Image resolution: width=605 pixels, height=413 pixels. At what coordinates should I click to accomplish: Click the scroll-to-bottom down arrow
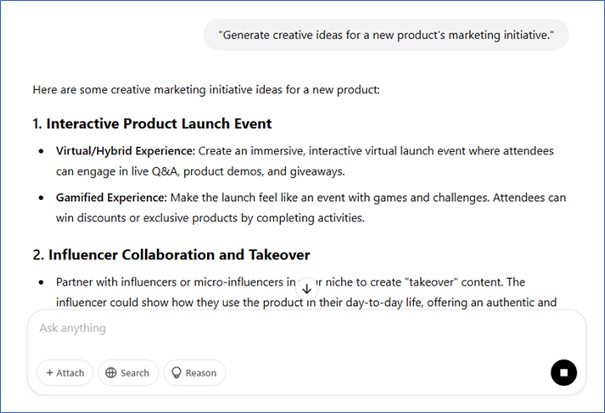click(x=307, y=288)
